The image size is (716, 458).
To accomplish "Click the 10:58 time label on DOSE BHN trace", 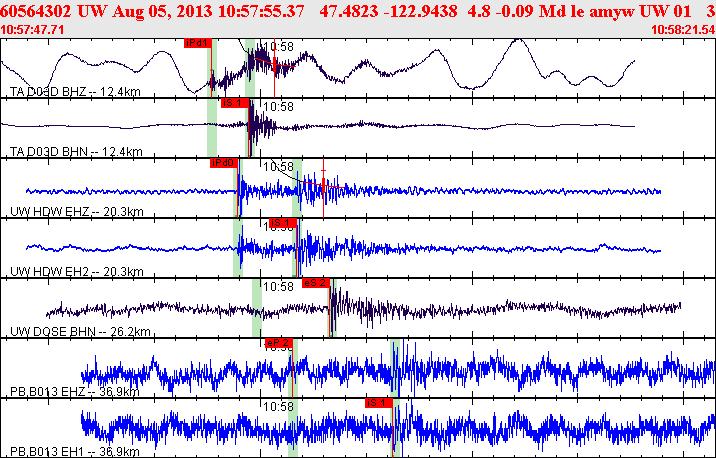I will (279, 287).
